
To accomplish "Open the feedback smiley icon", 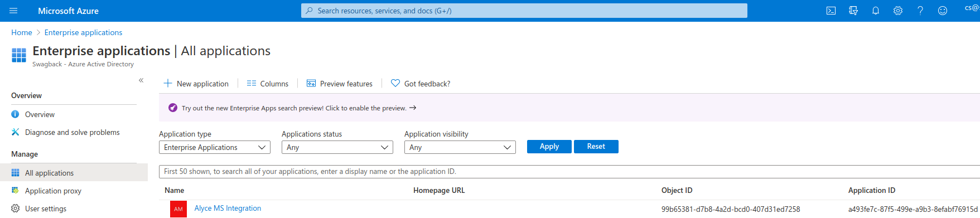I will pos(943,11).
